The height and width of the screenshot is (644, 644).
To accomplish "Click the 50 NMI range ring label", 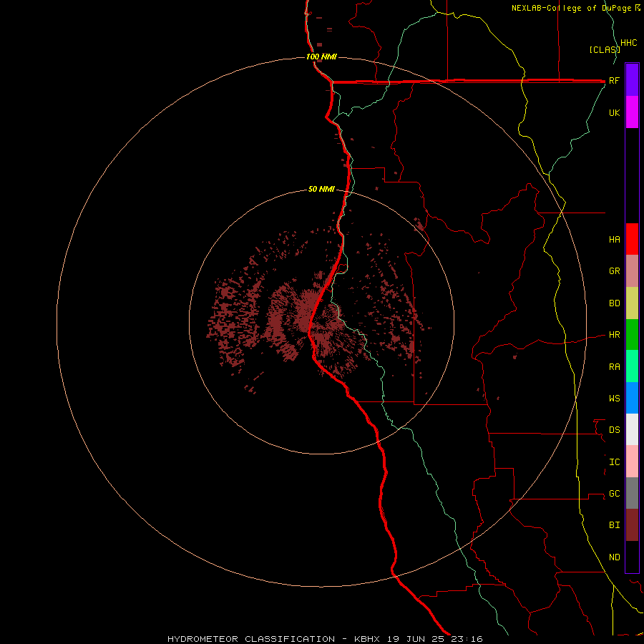I will click(321, 189).
